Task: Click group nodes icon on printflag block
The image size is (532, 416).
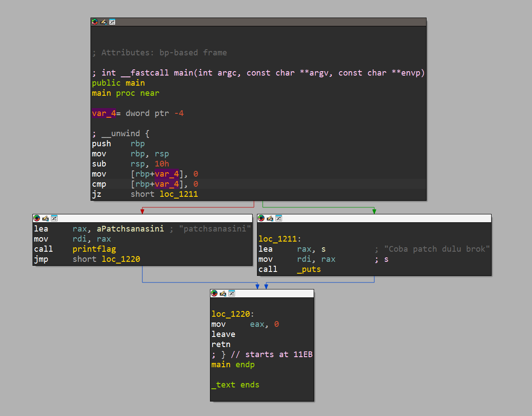Action: (x=54, y=218)
